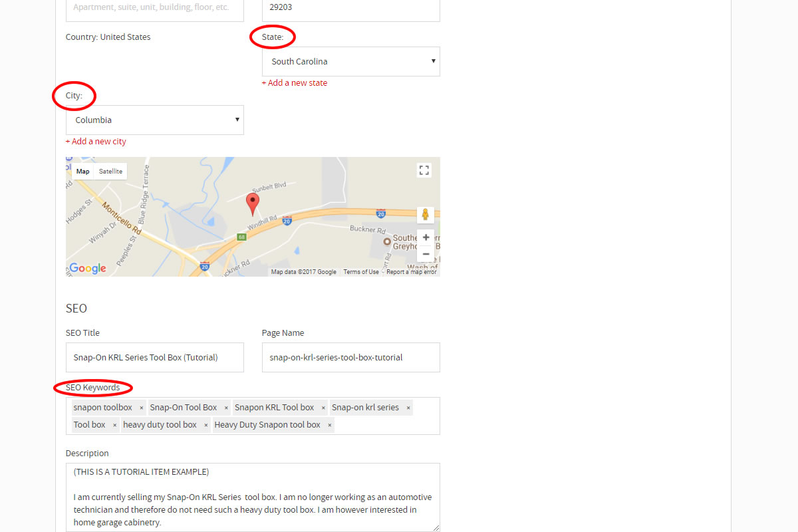Toggle fullscreen view on the map
This screenshot has width=798, height=532.
click(x=424, y=170)
